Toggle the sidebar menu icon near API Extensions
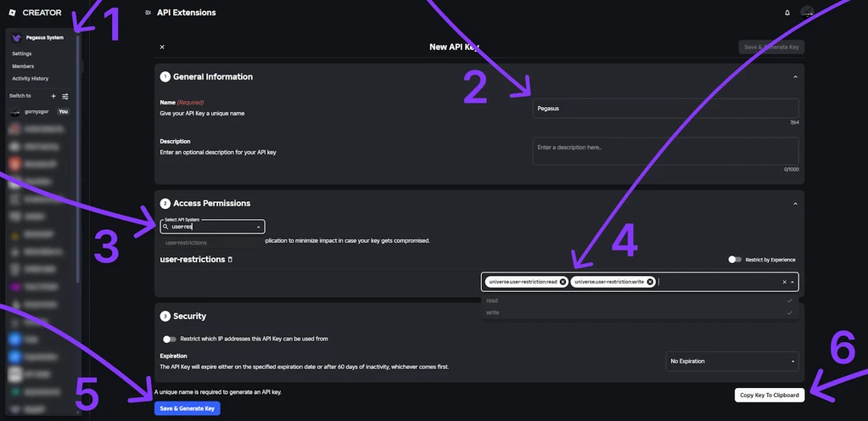This screenshot has width=868, height=421. coord(148,13)
